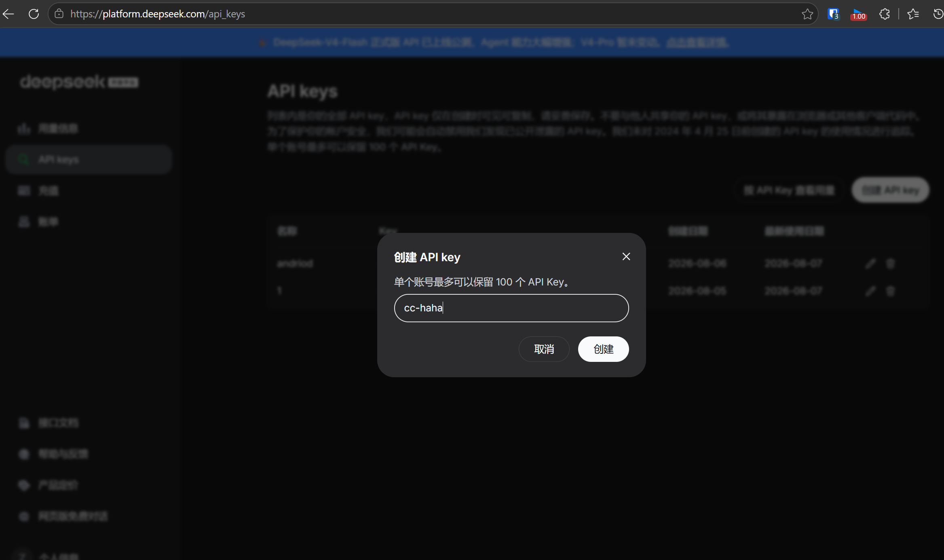Open the browser History icon
The width and height of the screenshot is (944, 560).
[x=938, y=14]
